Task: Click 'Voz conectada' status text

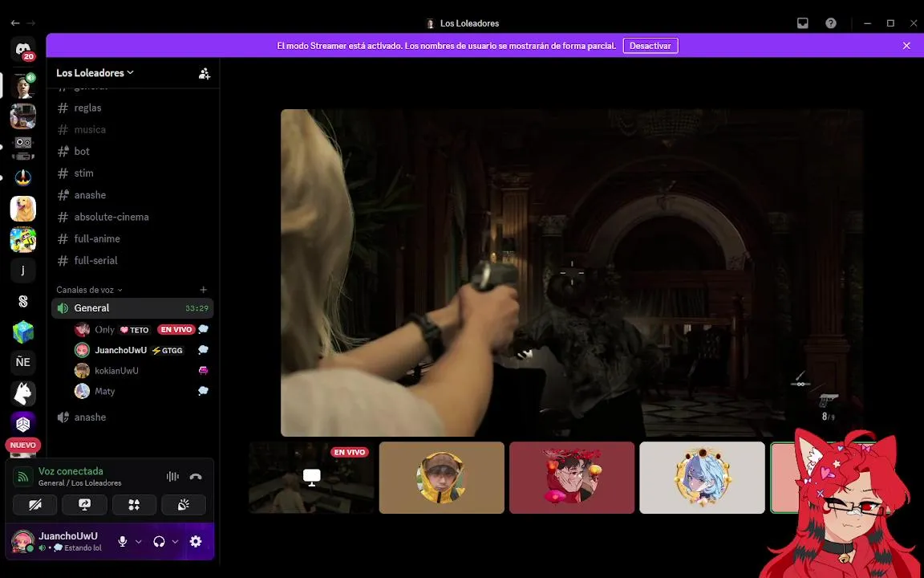Action: point(71,471)
